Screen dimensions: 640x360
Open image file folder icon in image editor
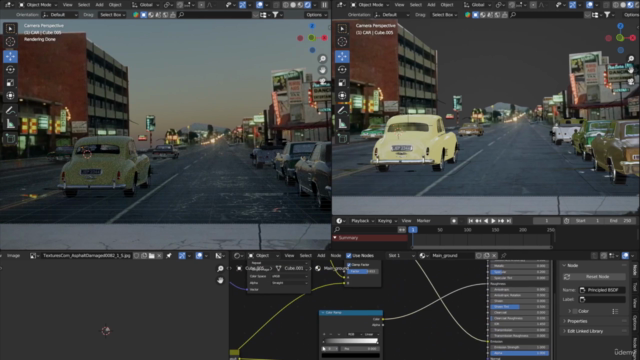pyautogui.click(x=151, y=256)
